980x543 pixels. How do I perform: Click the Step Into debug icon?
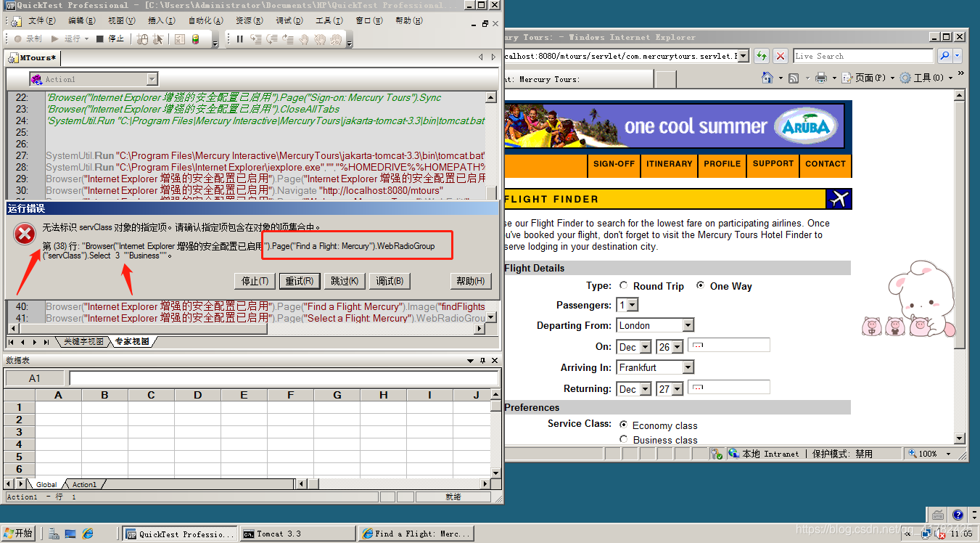point(256,38)
